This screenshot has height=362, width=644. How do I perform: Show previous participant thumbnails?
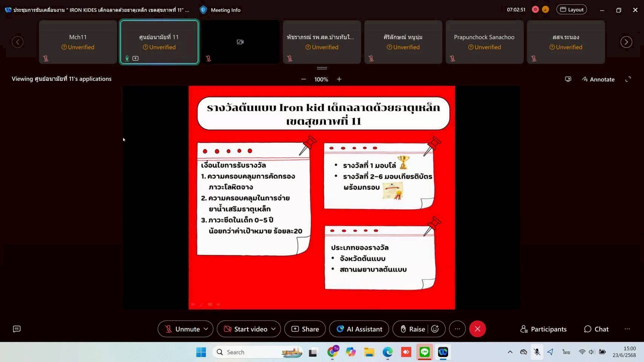17,42
